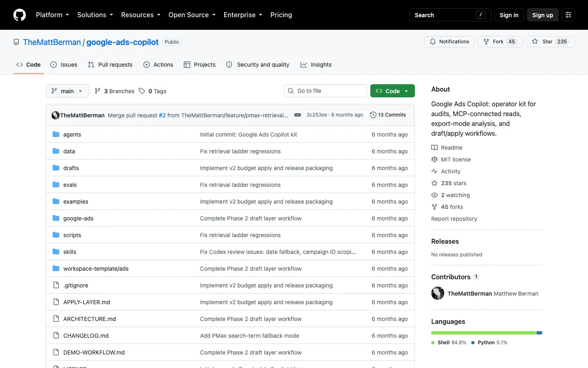588x368 pixels.
Task: Click the data folder icon
Action: (56, 151)
